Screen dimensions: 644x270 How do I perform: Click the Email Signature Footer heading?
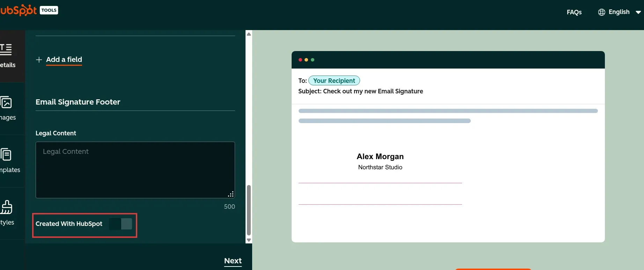(78, 102)
